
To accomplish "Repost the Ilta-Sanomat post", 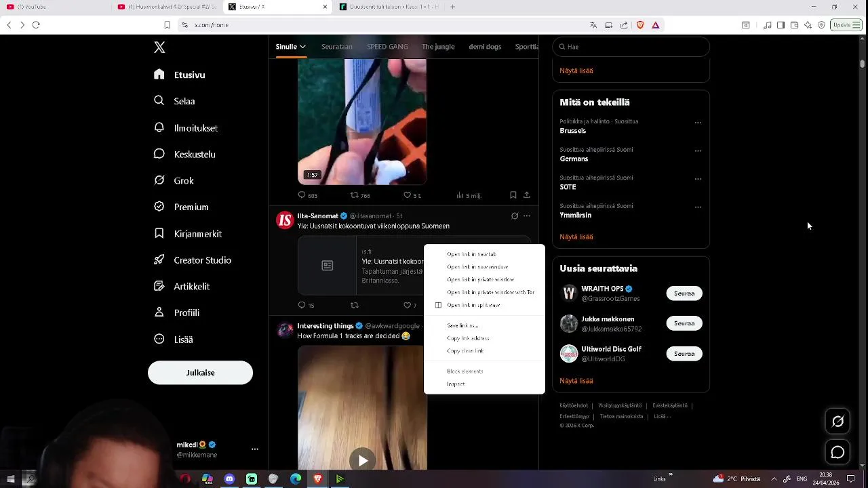I will point(355,306).
